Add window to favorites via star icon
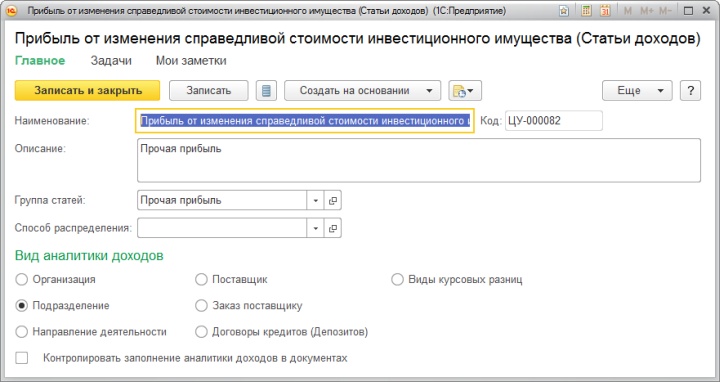 pos(564,11)
